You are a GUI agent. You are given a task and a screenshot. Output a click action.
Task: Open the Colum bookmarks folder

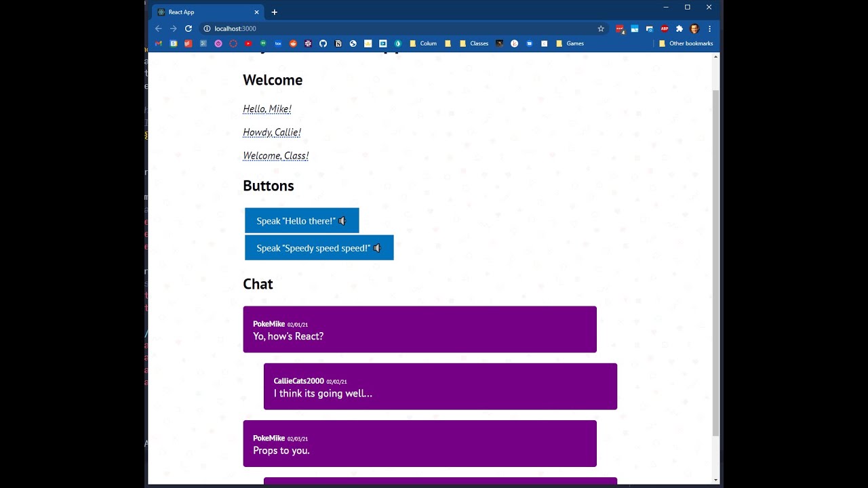tap(423, 43)
